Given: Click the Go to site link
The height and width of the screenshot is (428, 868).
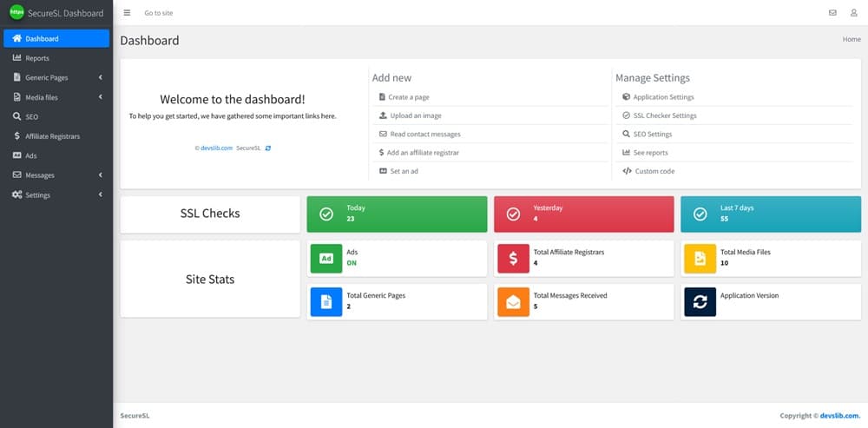Looking at the screenshot, I should tap(158, 13).
